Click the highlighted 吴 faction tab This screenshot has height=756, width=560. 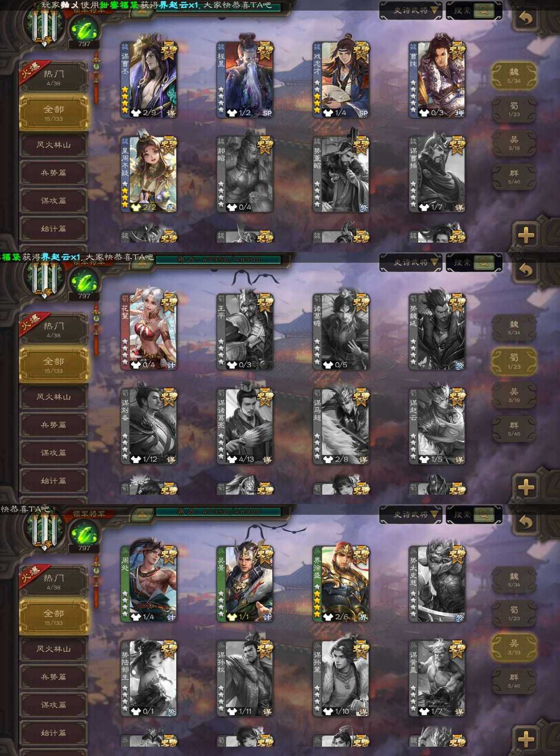coord(514,647)
